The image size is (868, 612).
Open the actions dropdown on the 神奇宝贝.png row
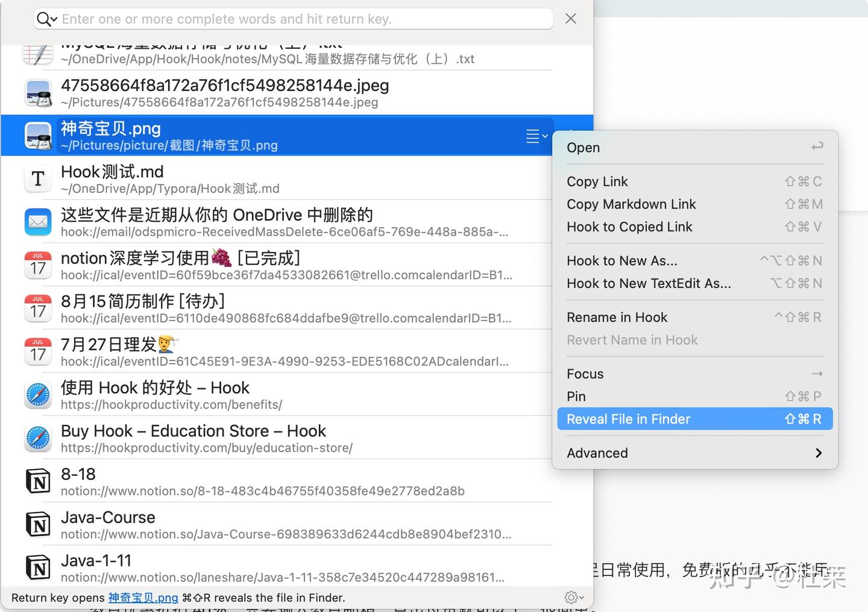[x=535, y=136]
